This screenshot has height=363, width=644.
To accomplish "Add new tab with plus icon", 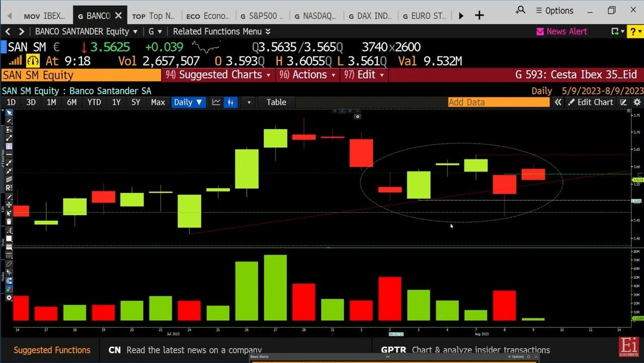I will point(479,16).
